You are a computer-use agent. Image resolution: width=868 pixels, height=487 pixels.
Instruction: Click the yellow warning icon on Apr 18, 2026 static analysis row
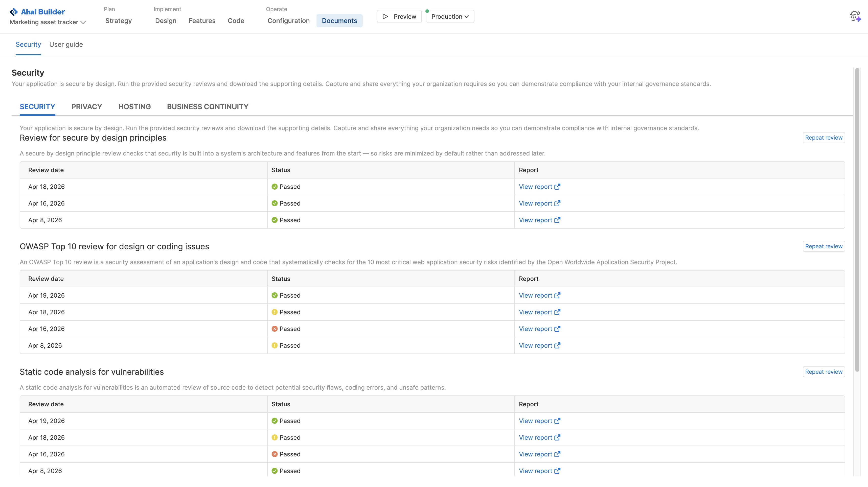pos(275,437)
